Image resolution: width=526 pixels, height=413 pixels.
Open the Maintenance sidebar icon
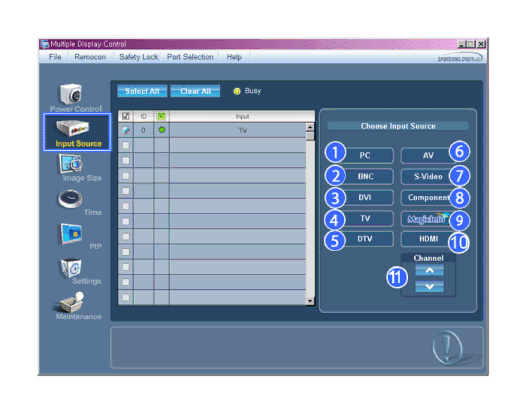click(69, 302)
